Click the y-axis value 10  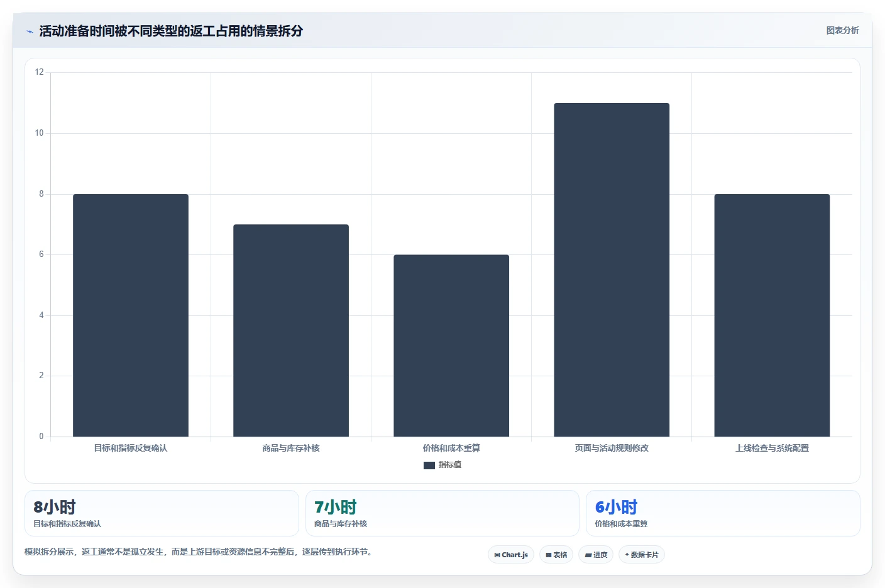point(40,133)
